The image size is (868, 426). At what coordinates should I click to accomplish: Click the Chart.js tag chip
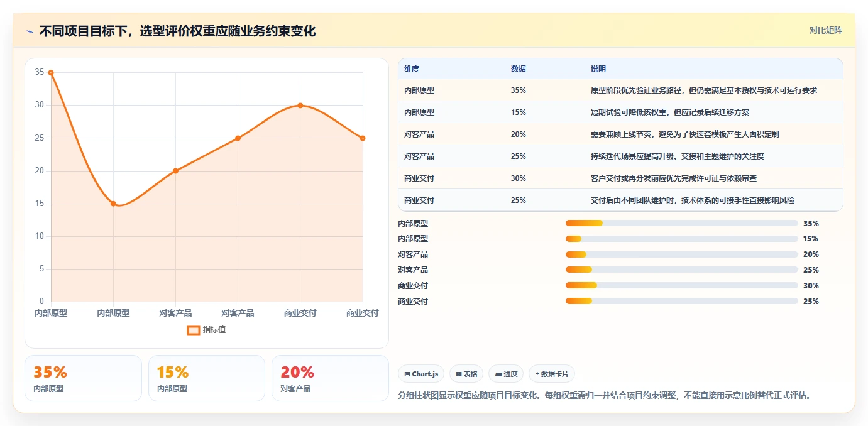[421, 374]
